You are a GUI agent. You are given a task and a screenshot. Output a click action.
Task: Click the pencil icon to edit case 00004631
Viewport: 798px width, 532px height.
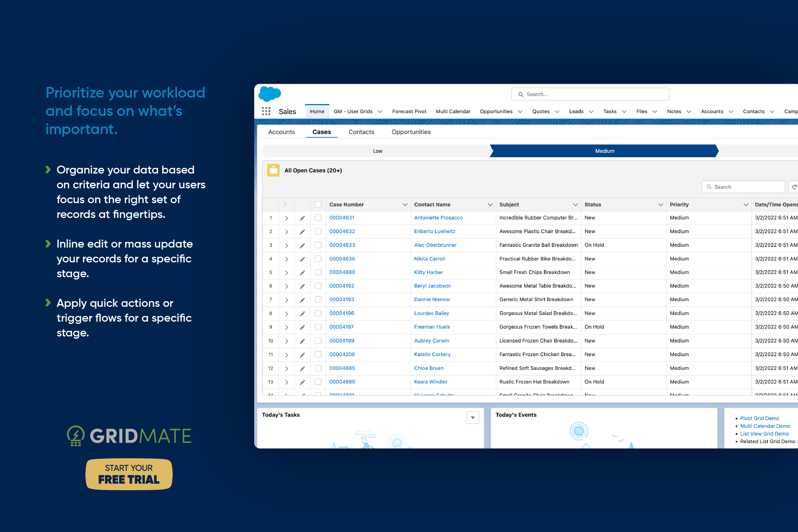point(302,218)
